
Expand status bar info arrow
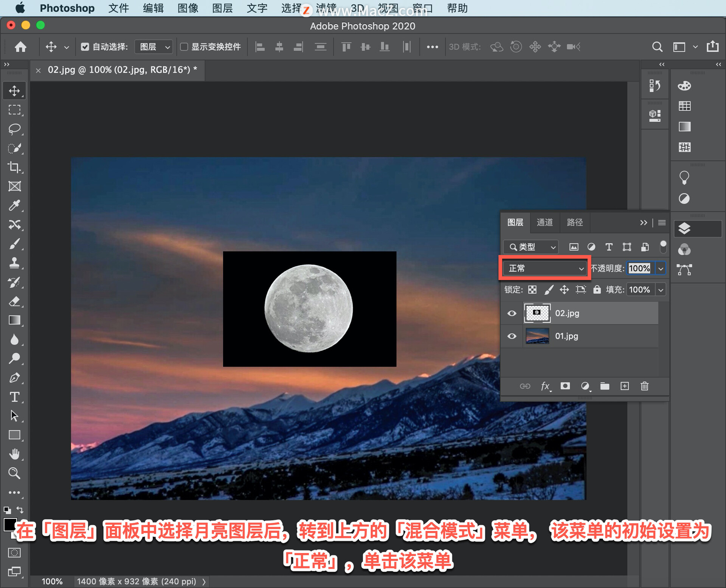pos(204,582)
